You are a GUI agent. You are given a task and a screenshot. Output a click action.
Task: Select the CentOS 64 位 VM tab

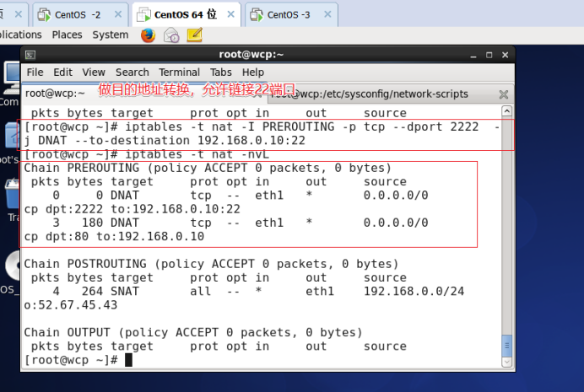pyautogui.click(x=185, y=15)
